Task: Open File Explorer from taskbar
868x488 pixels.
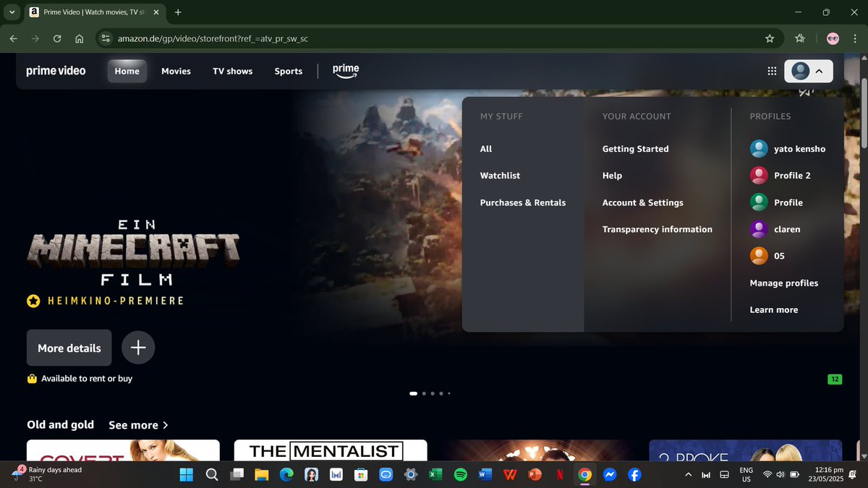Action: (261, 475)
